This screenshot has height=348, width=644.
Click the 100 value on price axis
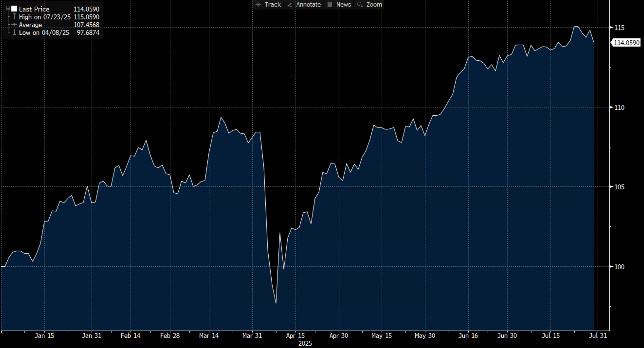coord(619,267)
